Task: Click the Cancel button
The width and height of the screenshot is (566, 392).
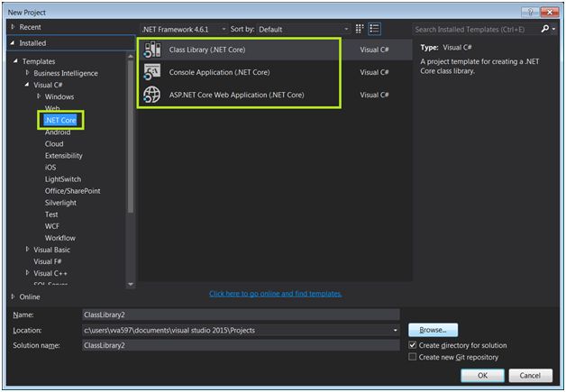Action: pyautogui.click(x=530, y=376)
